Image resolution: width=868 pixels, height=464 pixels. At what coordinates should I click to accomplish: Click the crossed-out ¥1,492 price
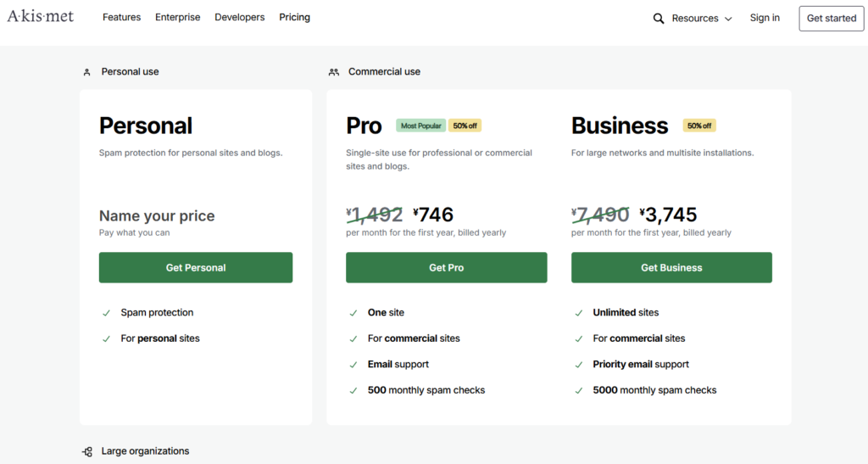[375, 215]
